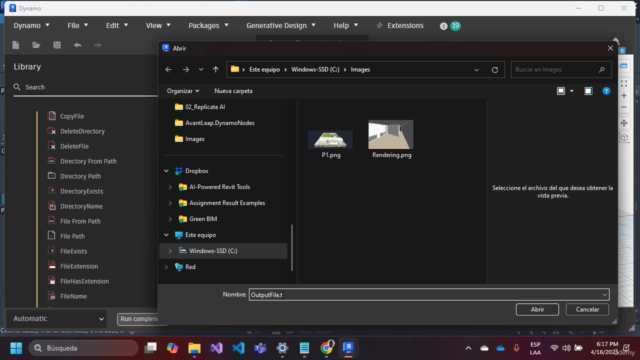Expand the Windows-SSD (C:) drive
The width and height of the screenshot is (640, 360).
pos(170,251)
